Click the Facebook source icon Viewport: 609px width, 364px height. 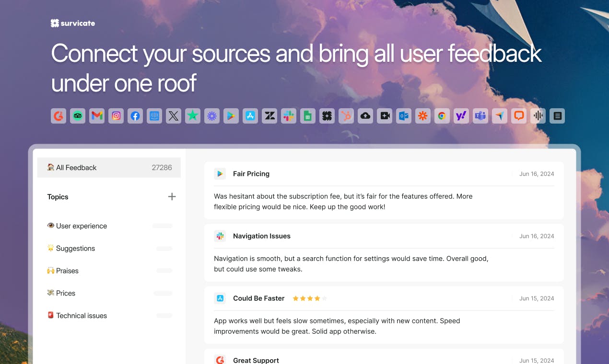click(135, 116)
